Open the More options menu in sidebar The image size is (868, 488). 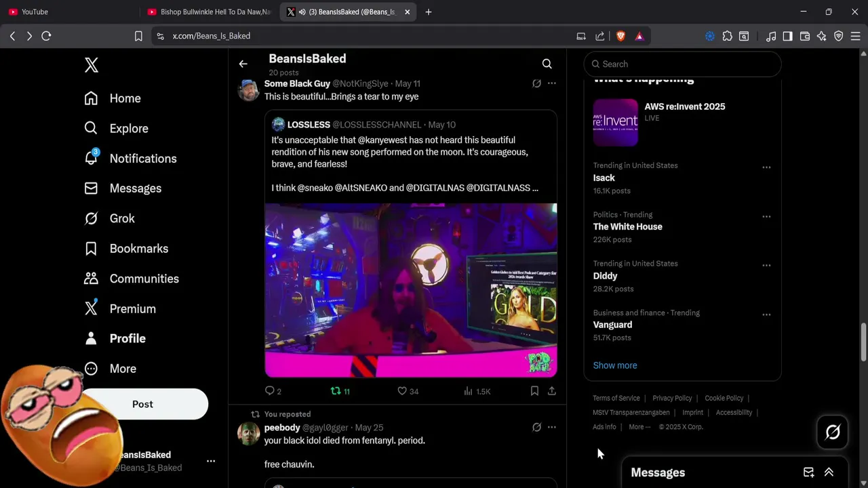[110, 369]
